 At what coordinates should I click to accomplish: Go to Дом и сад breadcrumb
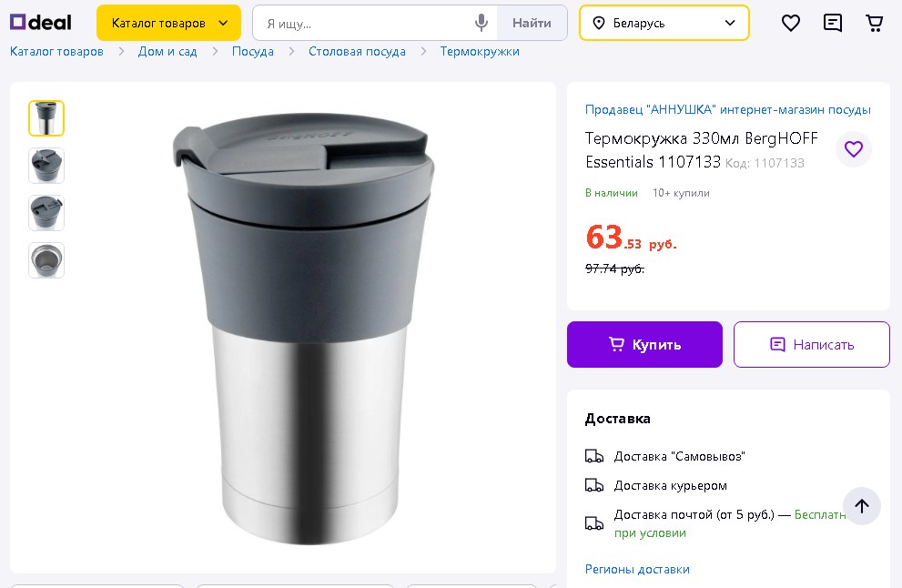tap(167, 52)
